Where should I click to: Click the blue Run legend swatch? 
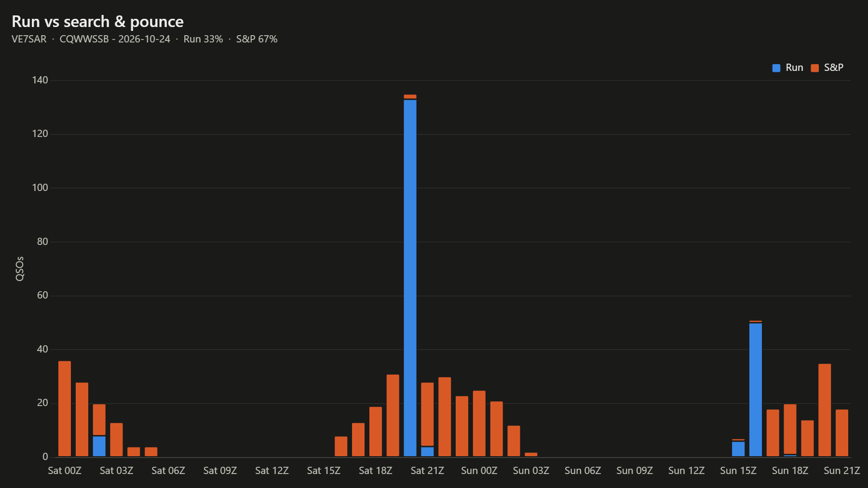click(776, 68)
